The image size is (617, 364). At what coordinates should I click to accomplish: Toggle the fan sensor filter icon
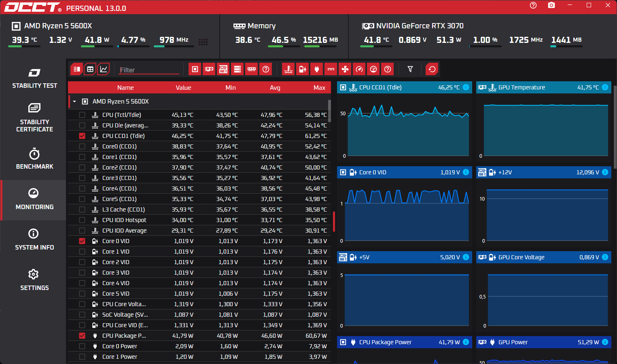click(x=345, y=69)
